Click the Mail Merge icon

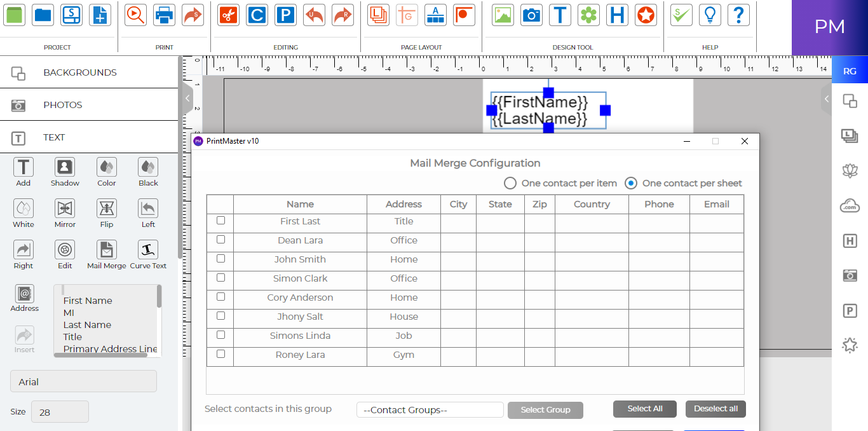[x=107, y=250]
